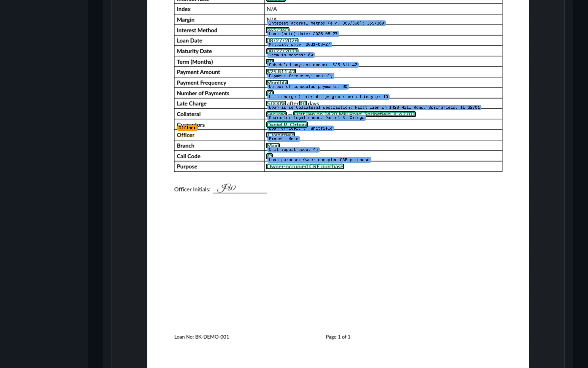
Task: Click the "Call report code: 4a" annotation tag
Action: tap(293, 150)
